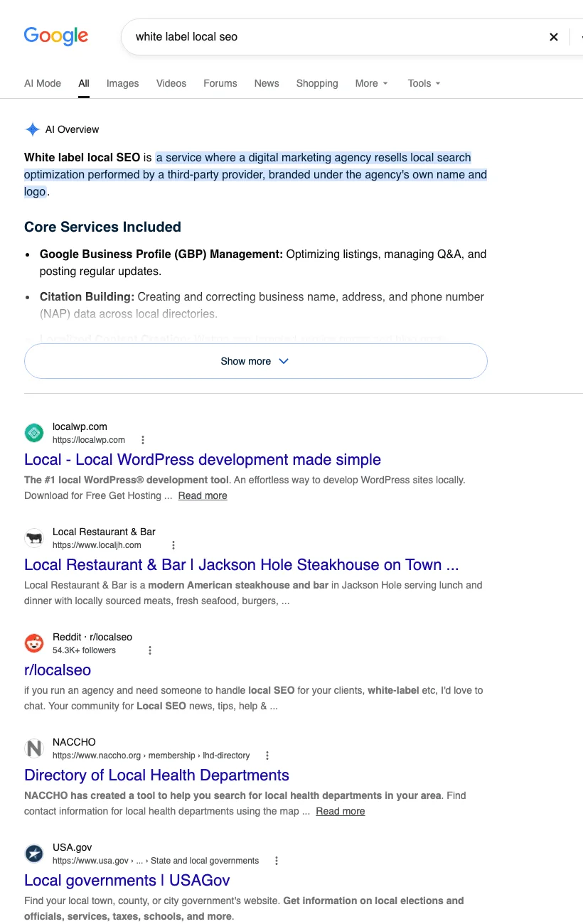Open the AI Mode tab
The image size is (583, 924).
pos(43,83)
